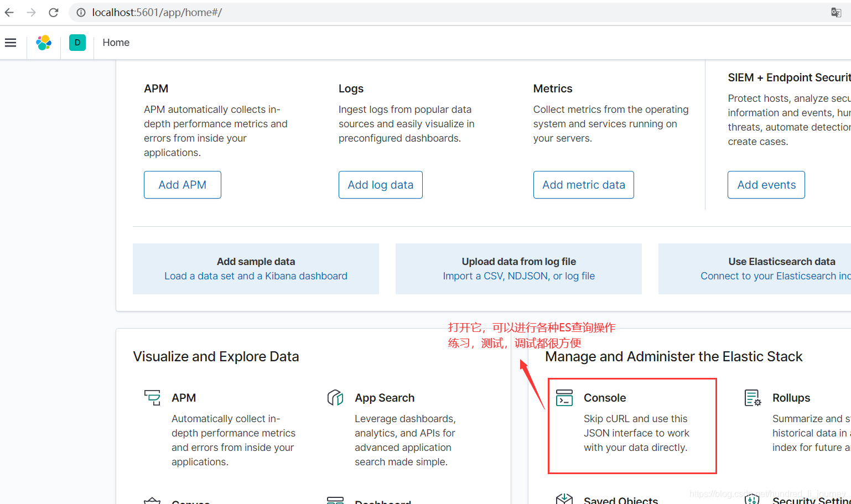The height and width of the screenshot is (504, 851).
Task: Click the browser forward arrow
Action: coord(31,12)
